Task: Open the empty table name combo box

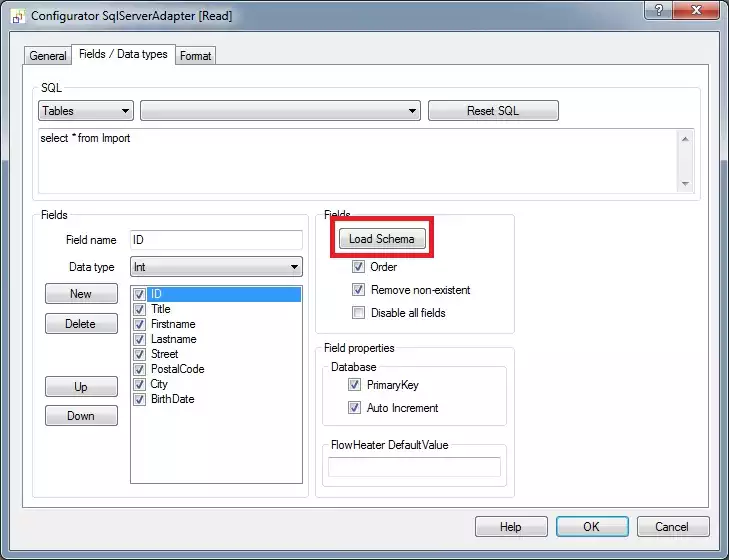Action: [x=280, y=111]
